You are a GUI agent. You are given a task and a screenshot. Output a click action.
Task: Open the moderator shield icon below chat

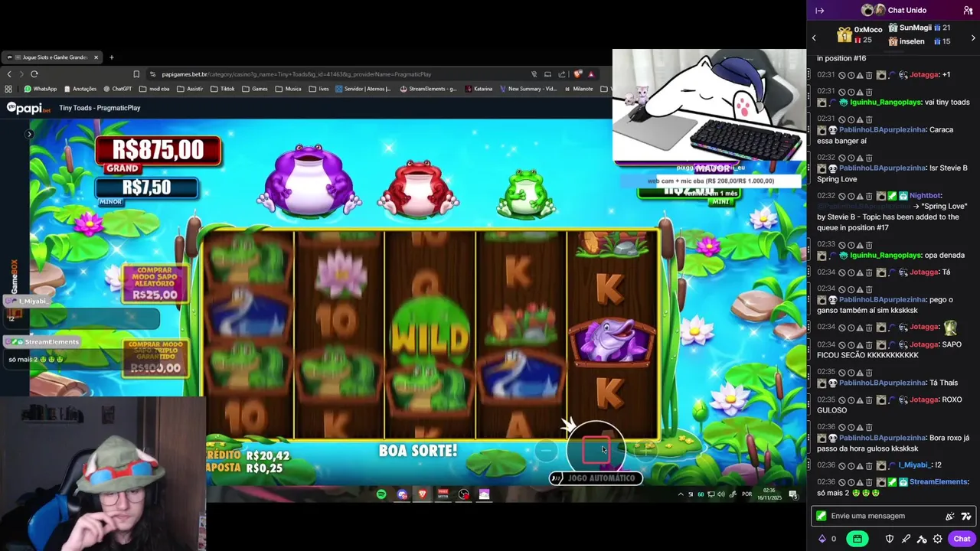point(890,539)
